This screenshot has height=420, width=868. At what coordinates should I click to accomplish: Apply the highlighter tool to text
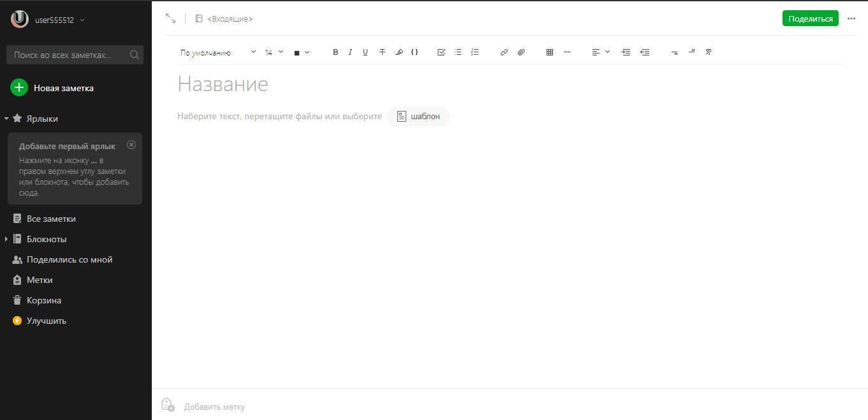click(399, 52)
